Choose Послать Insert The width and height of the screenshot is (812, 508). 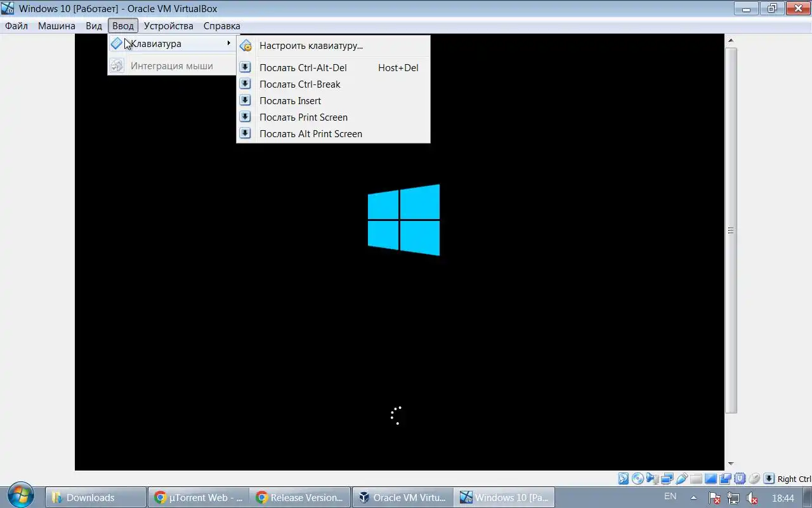point(333,101)
